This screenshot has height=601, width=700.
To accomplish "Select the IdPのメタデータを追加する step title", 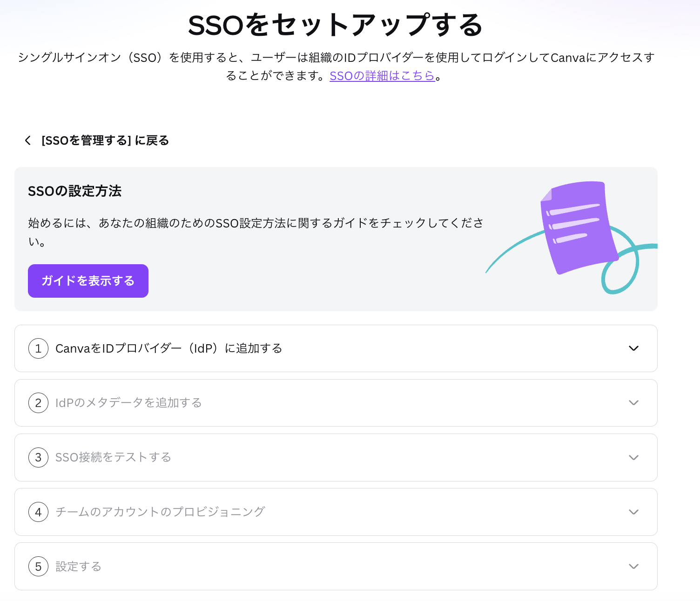I will click(128, 403).
